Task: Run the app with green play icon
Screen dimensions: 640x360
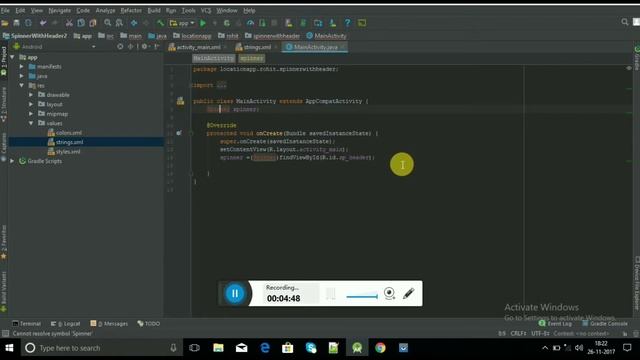Action: (203, 23)
